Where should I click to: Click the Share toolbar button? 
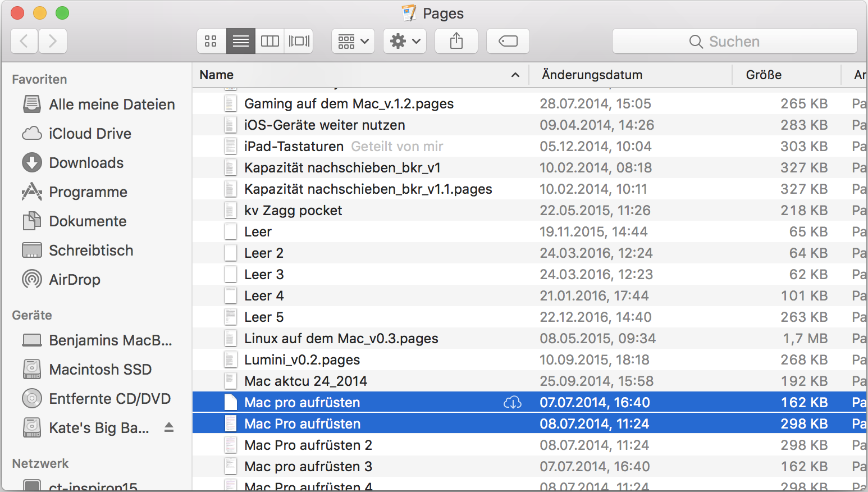click(x=456, y=41)
